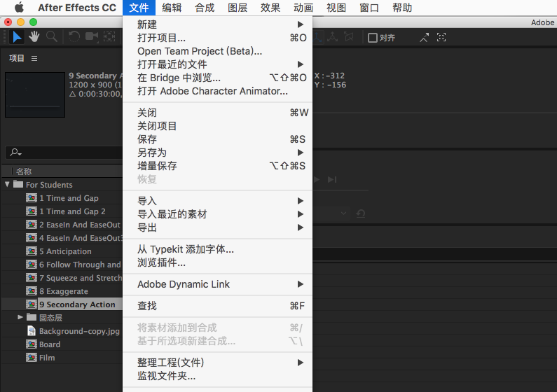Select the Unified Camera tool
The image size is (557, 392).
92,36
